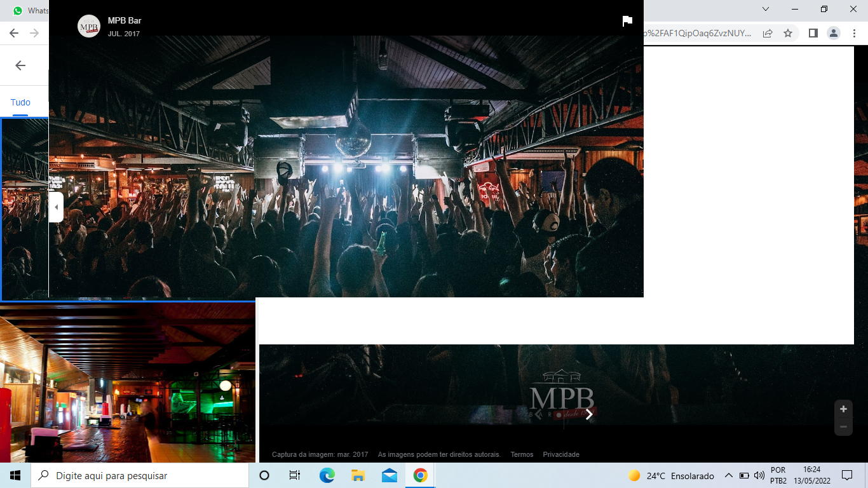Report the photo using the flag icon
868x488 pixels.
click(x=627, y=21)
